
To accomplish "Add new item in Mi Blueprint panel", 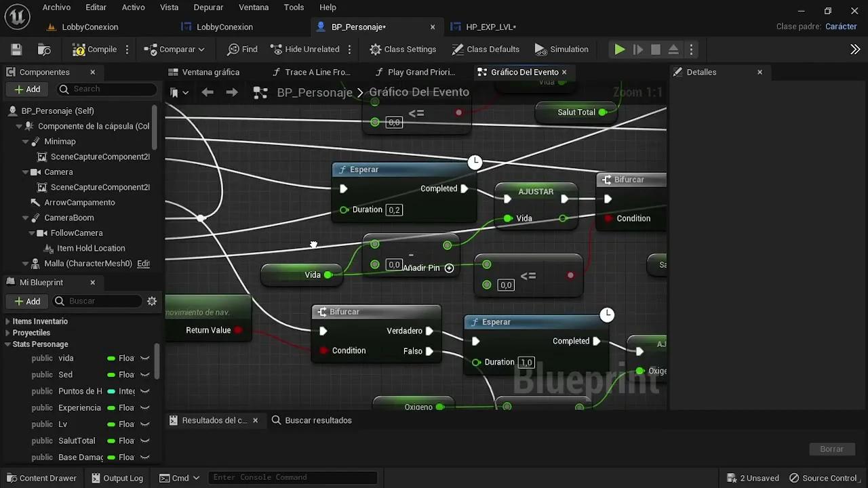I will click(x=28, y=302).
